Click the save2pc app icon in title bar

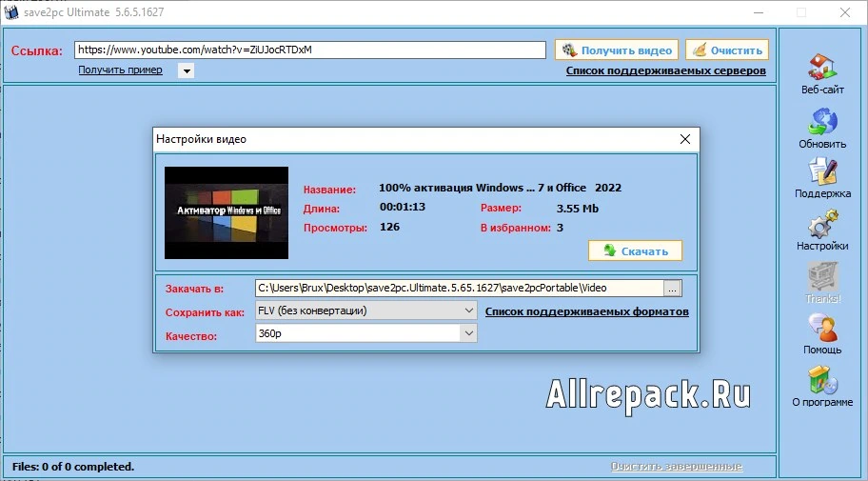(10, 12)
